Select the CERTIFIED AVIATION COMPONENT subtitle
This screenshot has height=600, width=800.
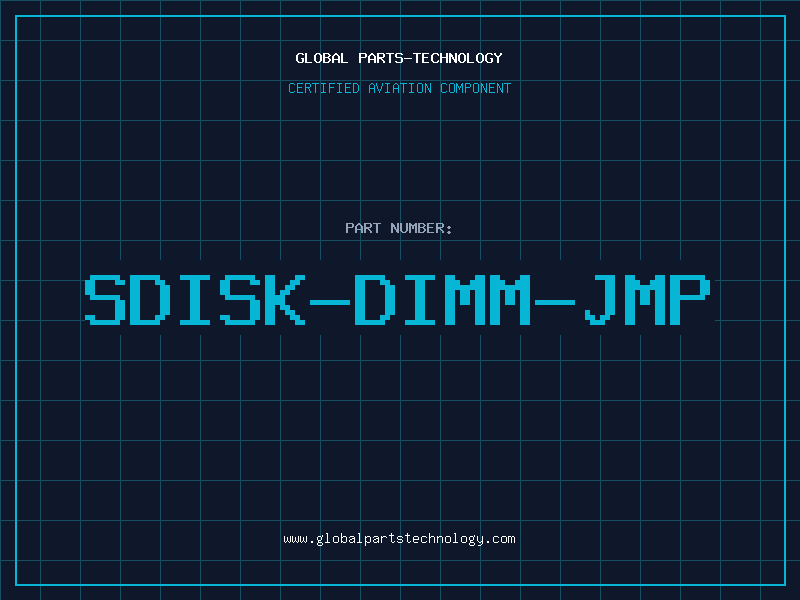tap(399, 88)
